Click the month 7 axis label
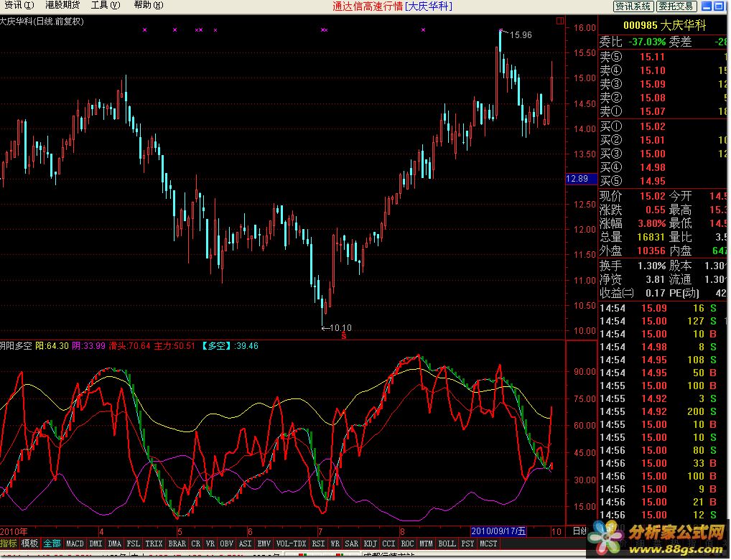The width and height of the screenshot is (731, 560). [x=320, y=531]
